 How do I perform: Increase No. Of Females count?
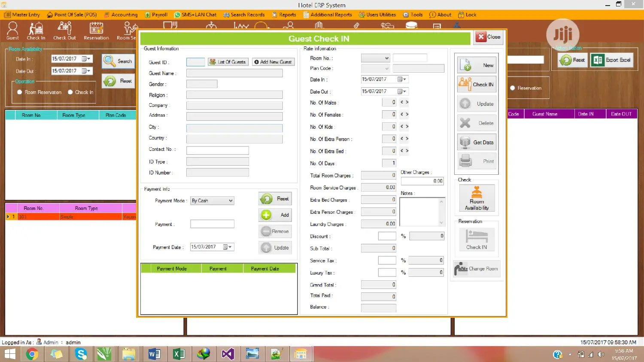pyautogui.click(x=407, y=114)
